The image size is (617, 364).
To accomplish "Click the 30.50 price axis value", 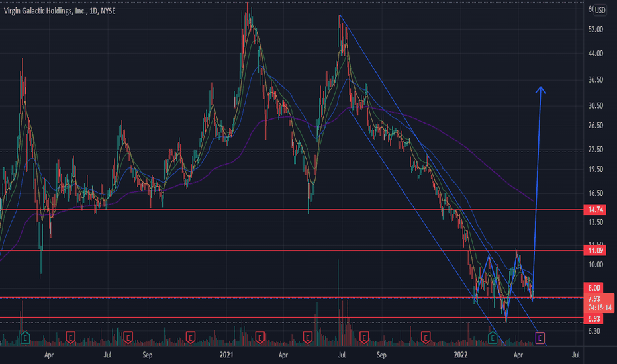I will coord(595,105).
